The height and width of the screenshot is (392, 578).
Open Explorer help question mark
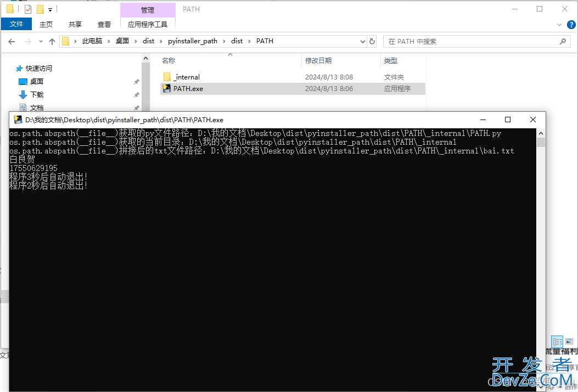[571, 25]
